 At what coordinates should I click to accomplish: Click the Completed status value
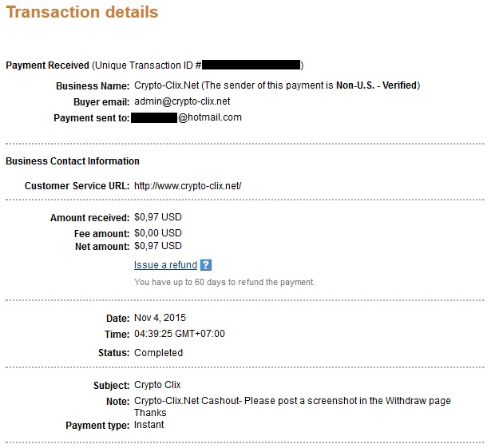pyautogui.click(x=158, y=352)
